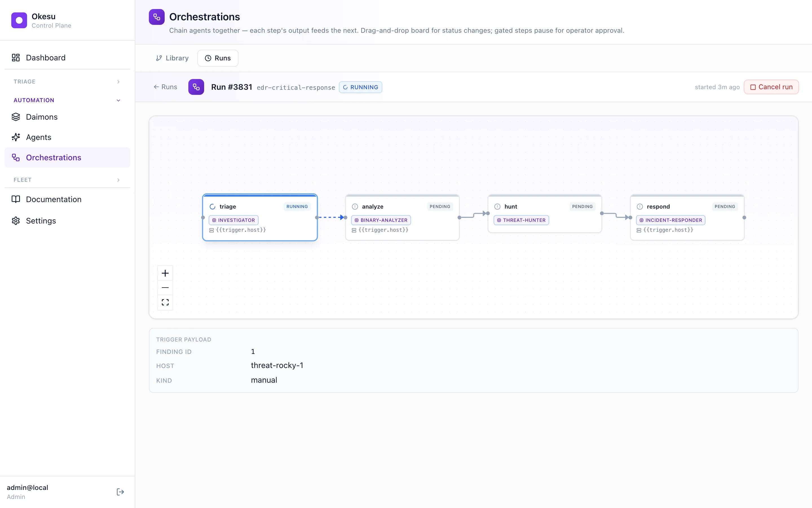Click the edr-critical-response run name
This screenshot has height=508, width=812.
coord(296,87)
